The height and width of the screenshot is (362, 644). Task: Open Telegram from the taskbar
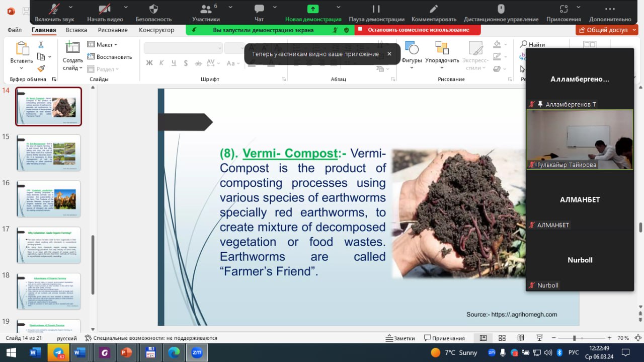[58, 353]
